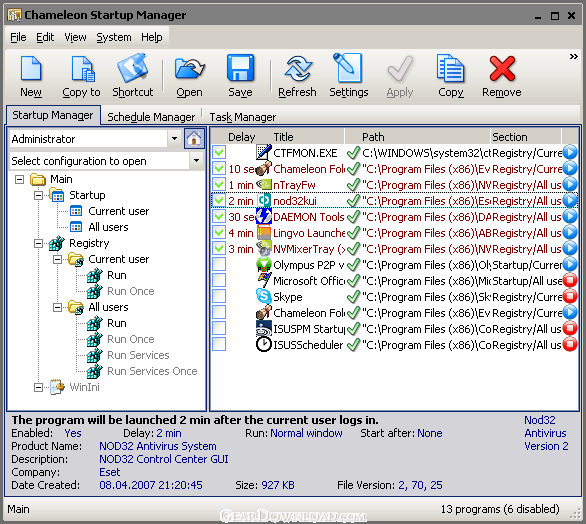Screen dimensions: 586x524
Task: Click red stop icon on Microsoft Office row
Action: [570, 280]
